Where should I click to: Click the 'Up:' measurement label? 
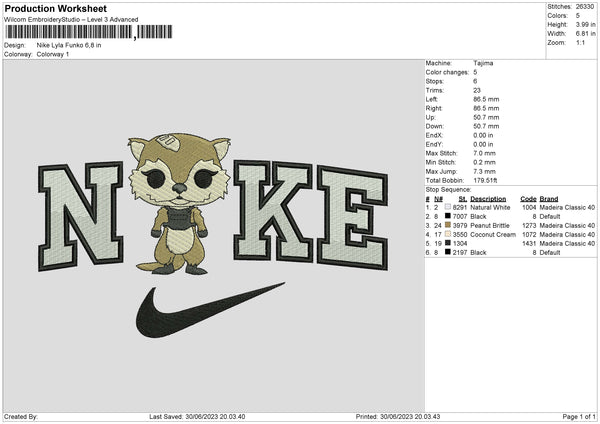[x=430, y=117]
